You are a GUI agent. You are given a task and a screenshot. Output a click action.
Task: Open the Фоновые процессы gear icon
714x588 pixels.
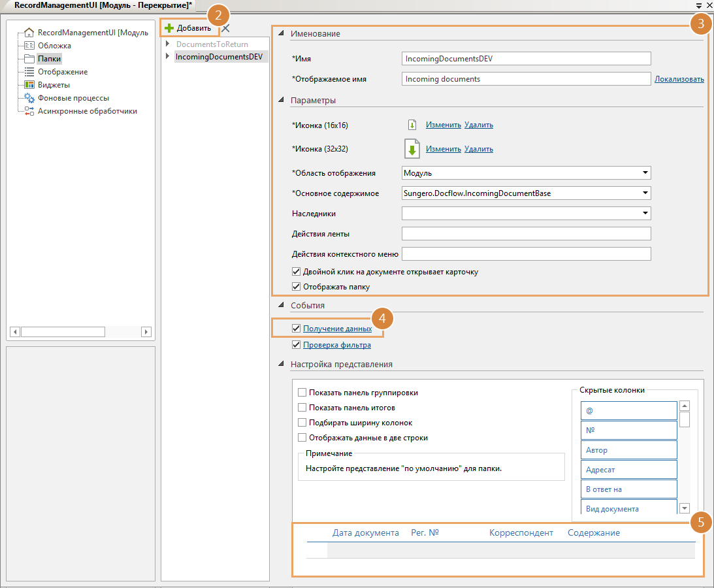29,98
